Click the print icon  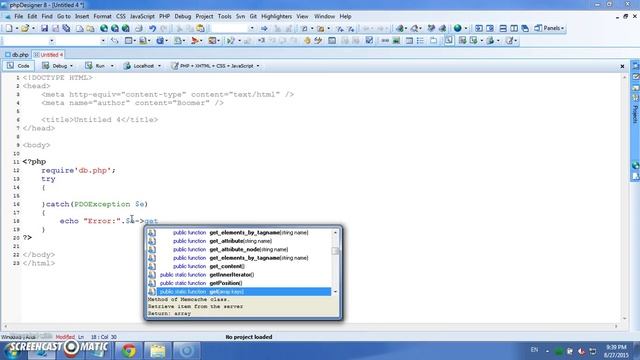(x=139, y=28)
